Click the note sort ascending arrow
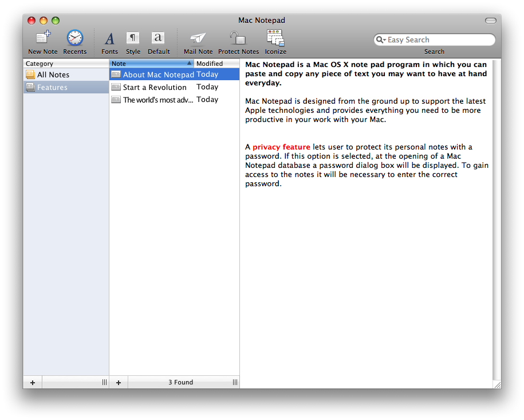 point(189,63)
